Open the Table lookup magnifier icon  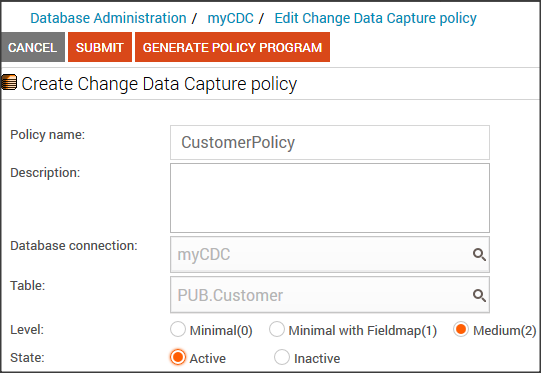pyautogui.click(x=479, y=295)
